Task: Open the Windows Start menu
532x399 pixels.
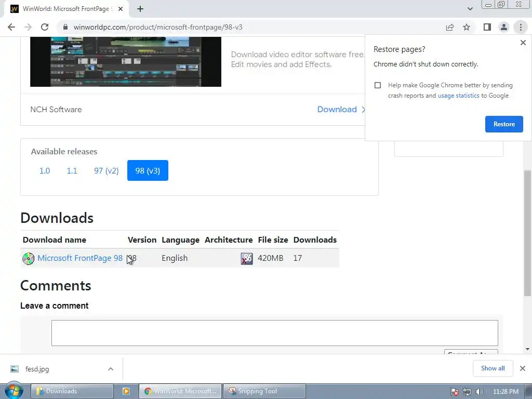Action: click(14, 391)
